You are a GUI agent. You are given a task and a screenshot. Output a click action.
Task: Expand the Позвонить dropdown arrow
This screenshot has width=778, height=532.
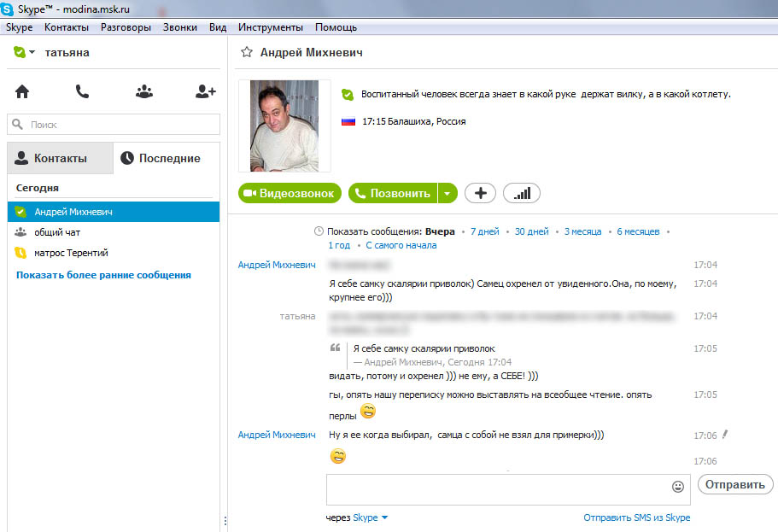coord(447,193)
